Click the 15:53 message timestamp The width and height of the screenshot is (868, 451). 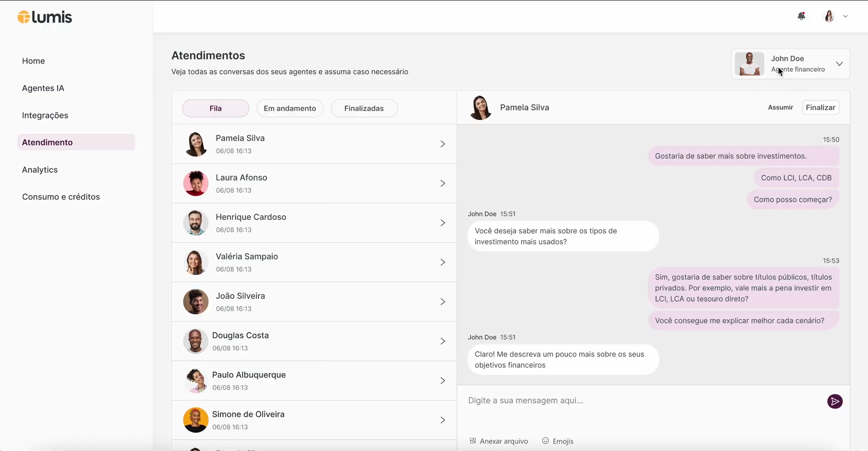pos(831,260)
